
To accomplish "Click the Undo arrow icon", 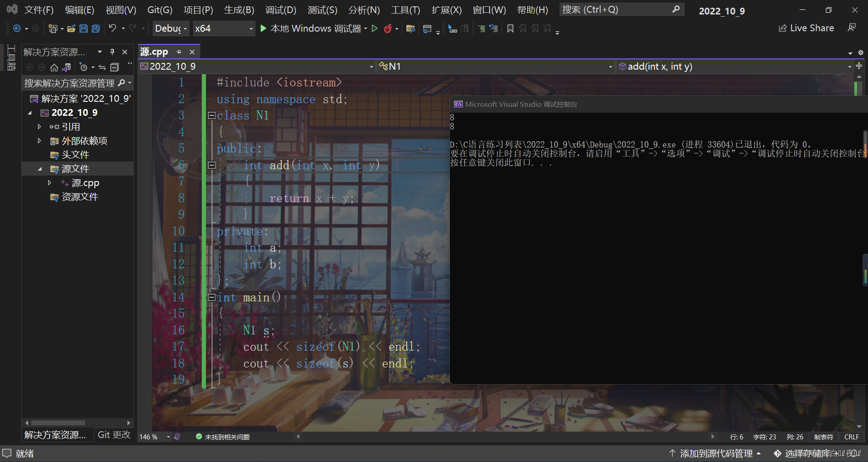I will pos(113,29).
